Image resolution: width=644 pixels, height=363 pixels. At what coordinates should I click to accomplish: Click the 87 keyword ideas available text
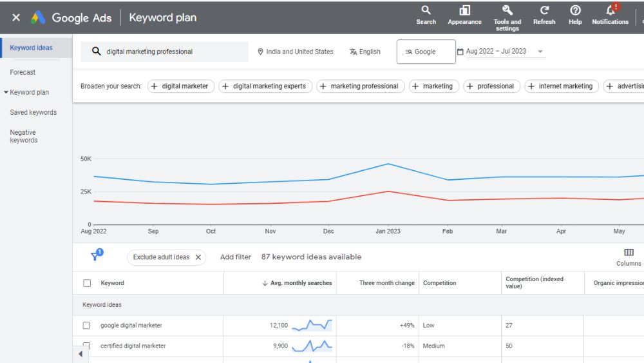311,257
